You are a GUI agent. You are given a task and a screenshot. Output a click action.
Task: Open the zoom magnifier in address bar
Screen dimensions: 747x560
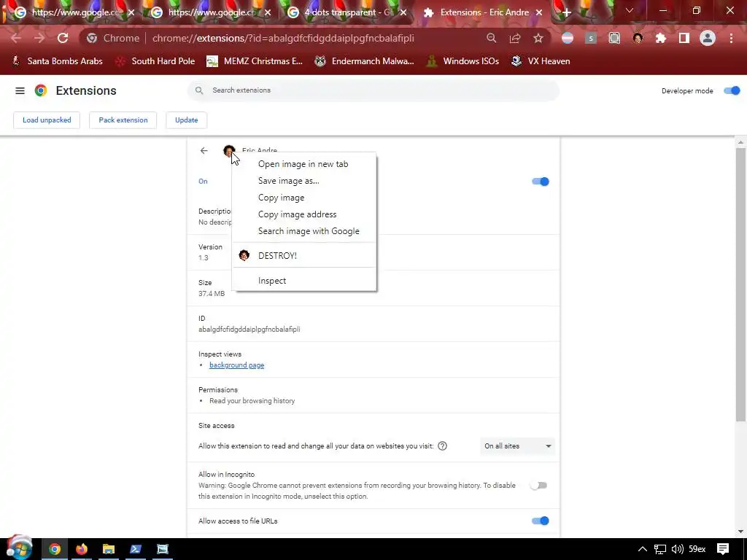tap(491, 38)
